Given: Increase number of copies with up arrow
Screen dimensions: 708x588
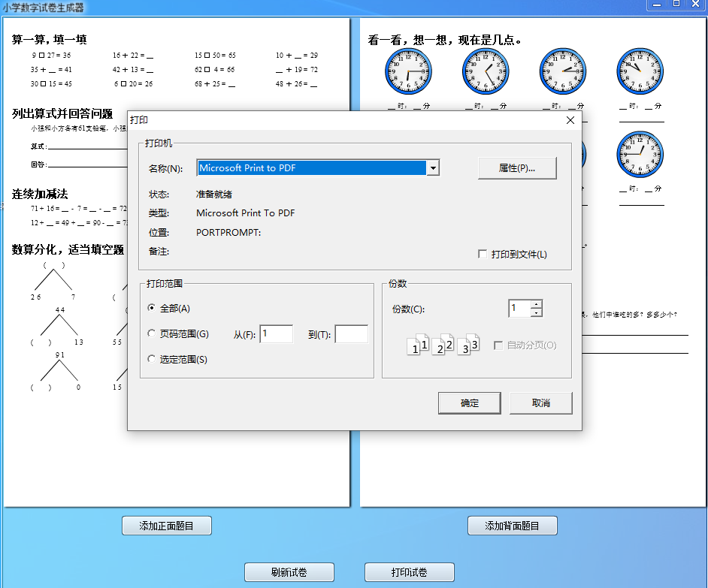Looking at the screenshot, I should pos(537,304).
